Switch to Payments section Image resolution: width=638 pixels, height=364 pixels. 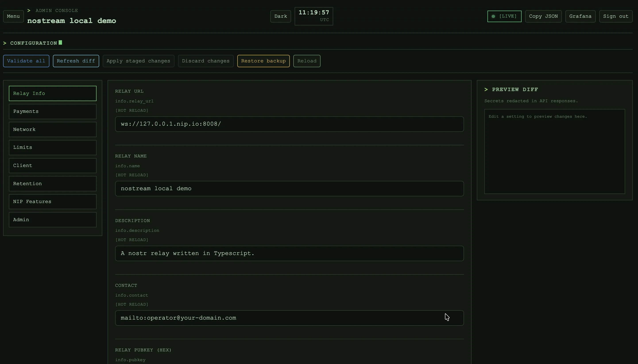(x=52, y=111)
